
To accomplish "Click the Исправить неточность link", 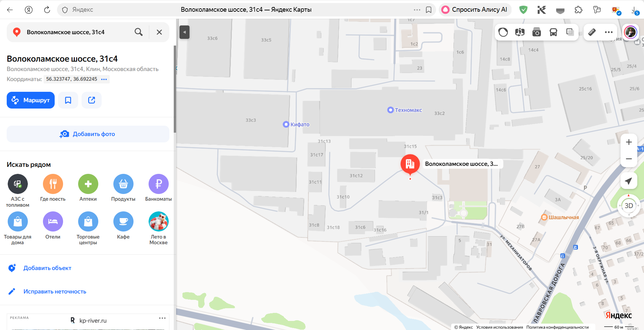I will [55, 291].
